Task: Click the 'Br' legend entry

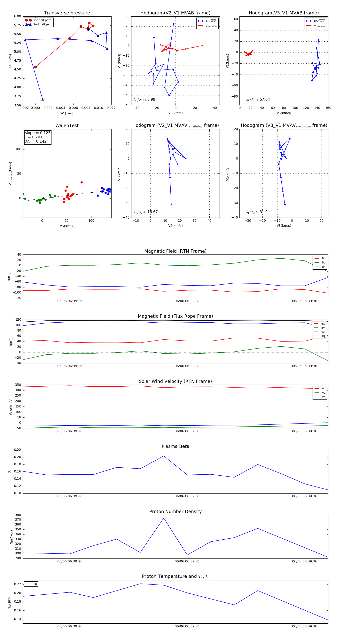Action: click(x=320, y=259)
